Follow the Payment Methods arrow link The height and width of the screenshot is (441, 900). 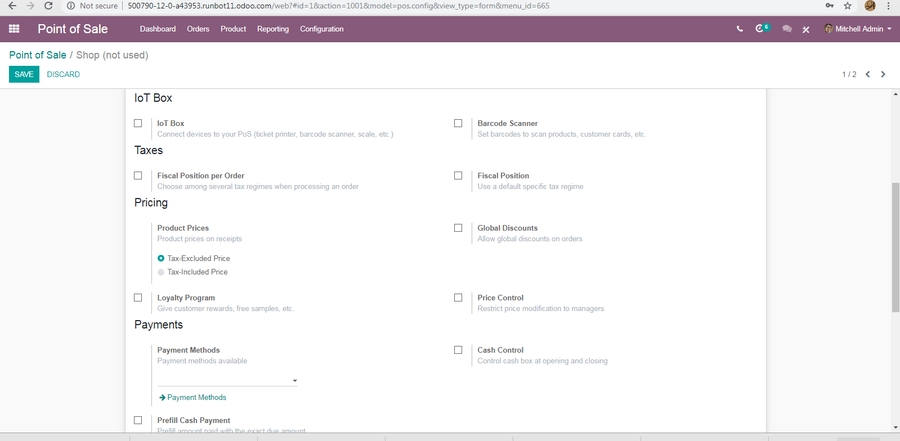[193, 397]
